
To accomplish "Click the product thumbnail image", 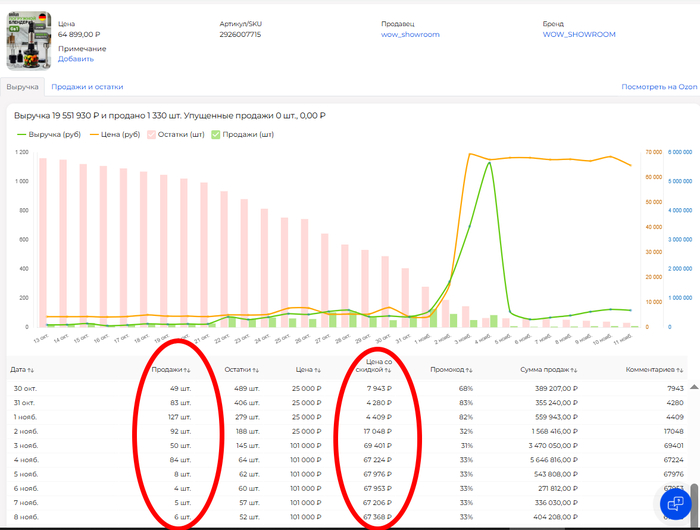I will pos(29,40).
